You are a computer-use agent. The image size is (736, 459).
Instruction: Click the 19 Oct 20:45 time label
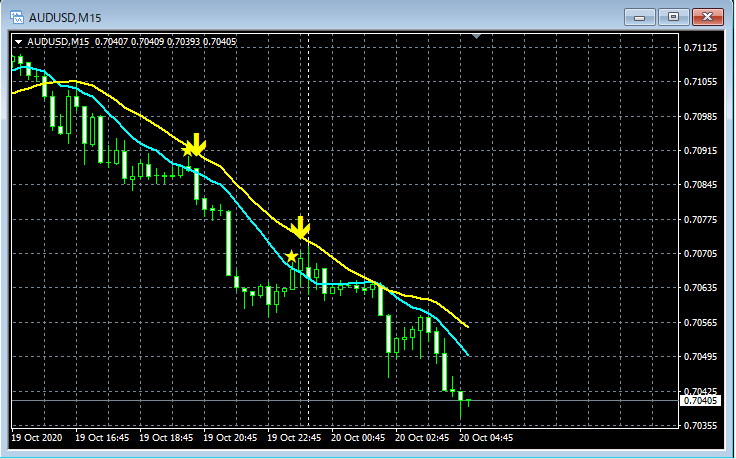230,437
